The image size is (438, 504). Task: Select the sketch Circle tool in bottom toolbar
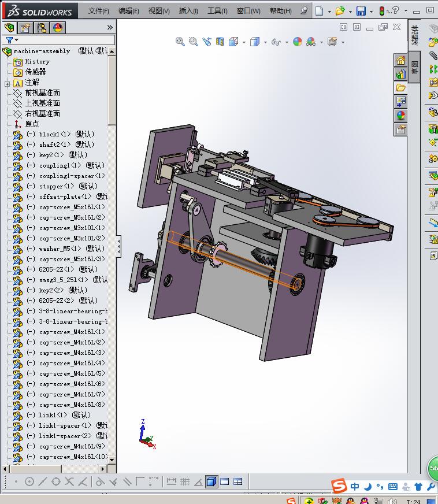coord(29,481)
